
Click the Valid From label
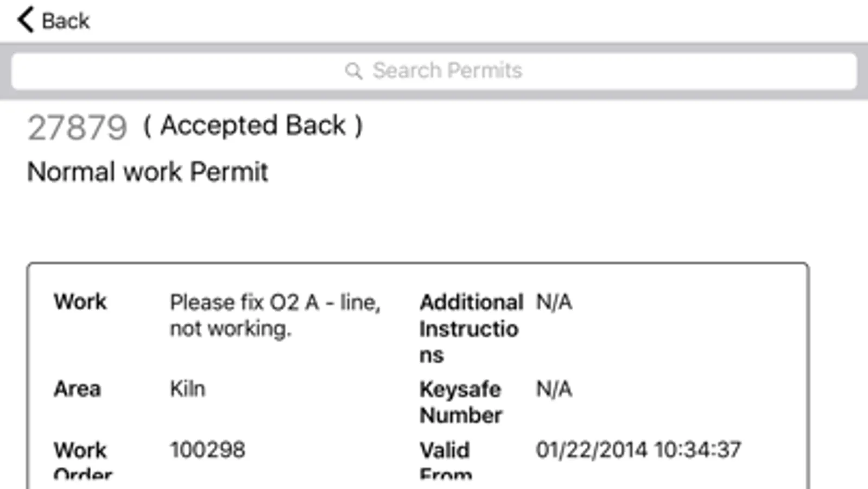(x=445, y=459)
